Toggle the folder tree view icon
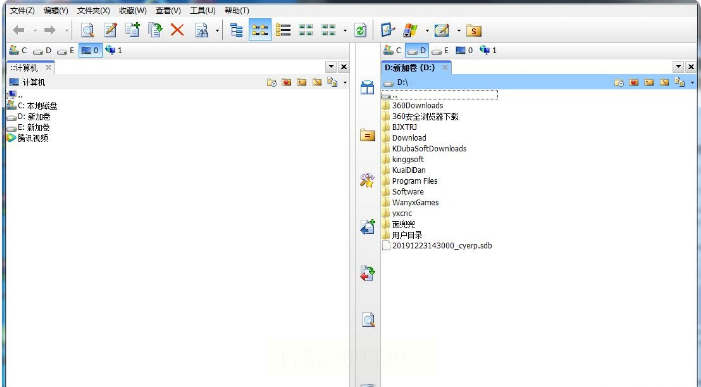This screenshot has height=387, width=701. click(x=236, y=30)
